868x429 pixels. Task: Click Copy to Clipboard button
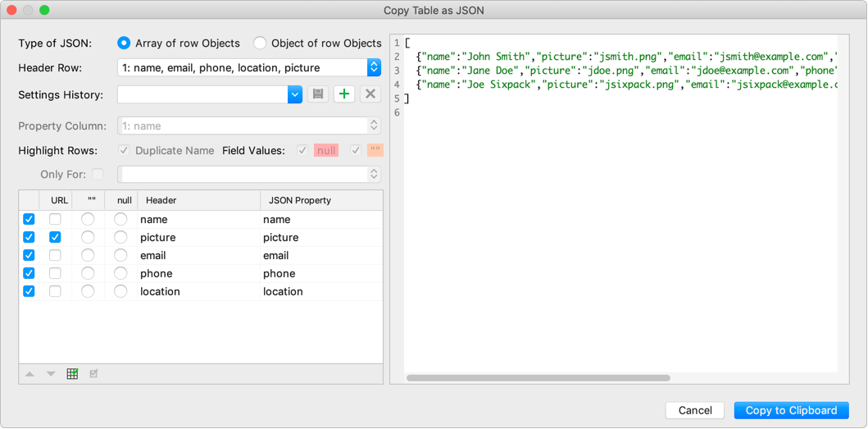[791, 410]
